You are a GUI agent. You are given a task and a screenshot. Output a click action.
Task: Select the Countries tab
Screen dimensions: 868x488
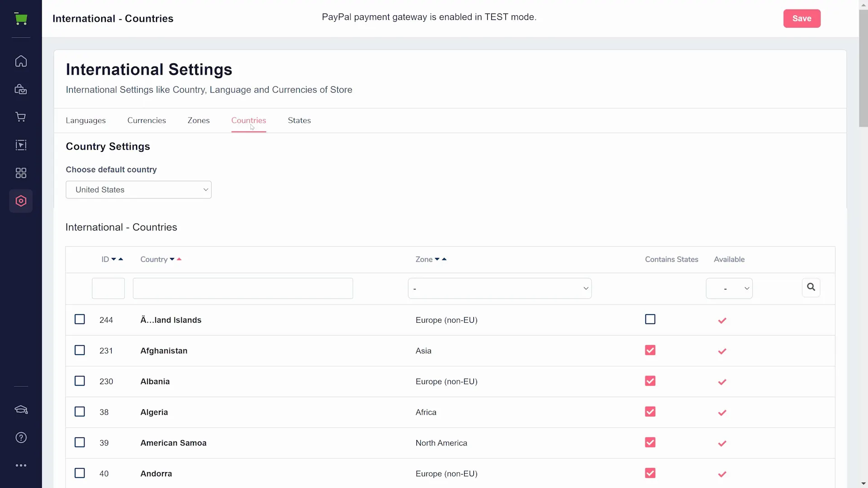point(249,121)
